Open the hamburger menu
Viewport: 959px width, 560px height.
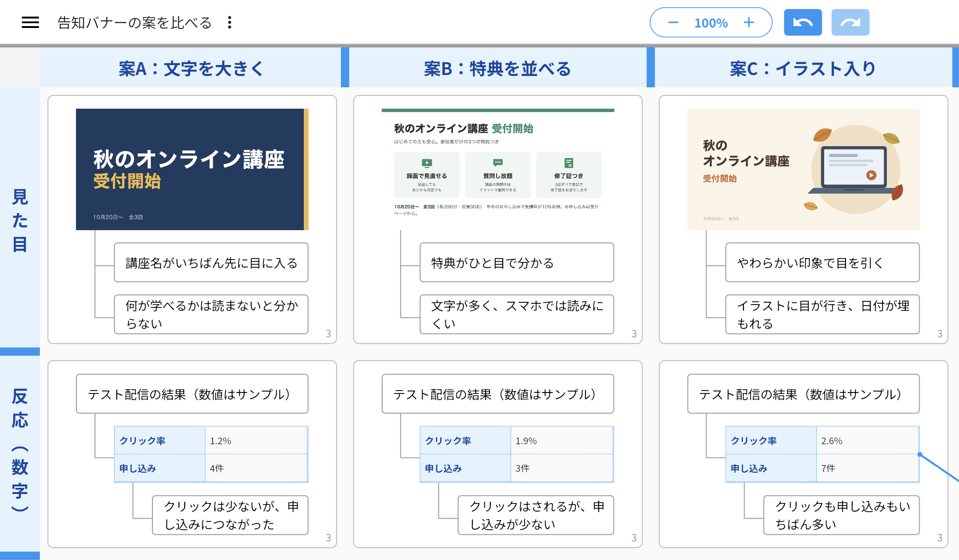coord(30,22)
